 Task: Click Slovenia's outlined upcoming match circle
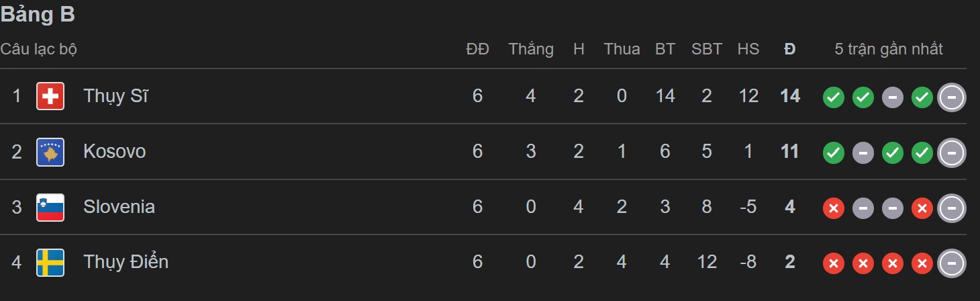pos(951,209)
